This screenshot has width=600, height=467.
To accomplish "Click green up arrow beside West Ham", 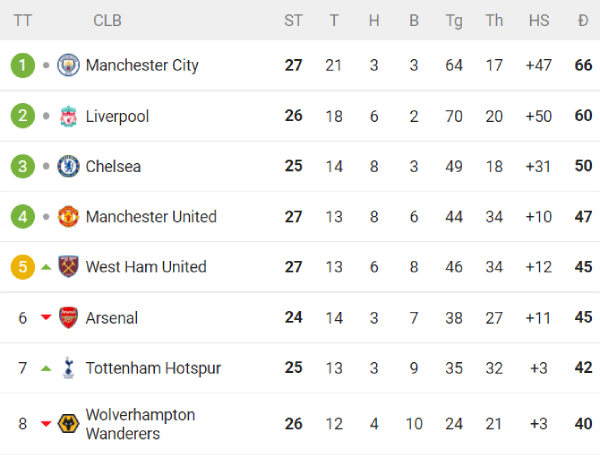I will click(45, 267).
